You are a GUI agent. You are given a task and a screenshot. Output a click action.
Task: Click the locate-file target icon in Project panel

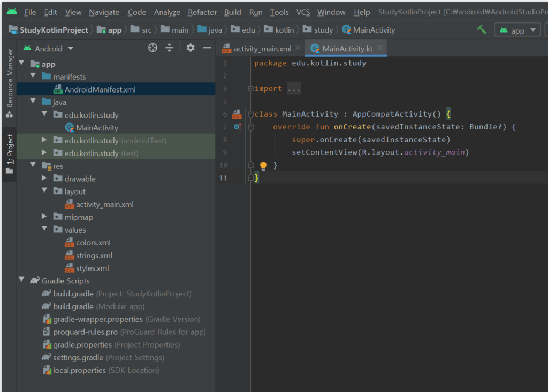[153, 48]
